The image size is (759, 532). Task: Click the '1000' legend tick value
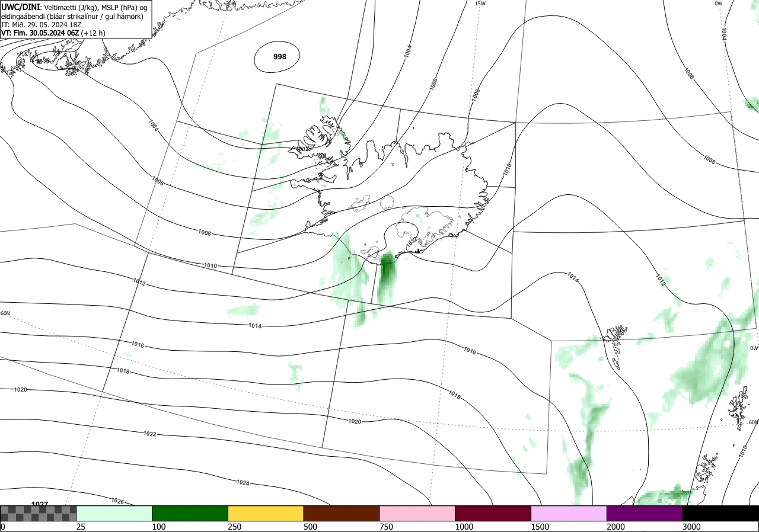(464, 527)
